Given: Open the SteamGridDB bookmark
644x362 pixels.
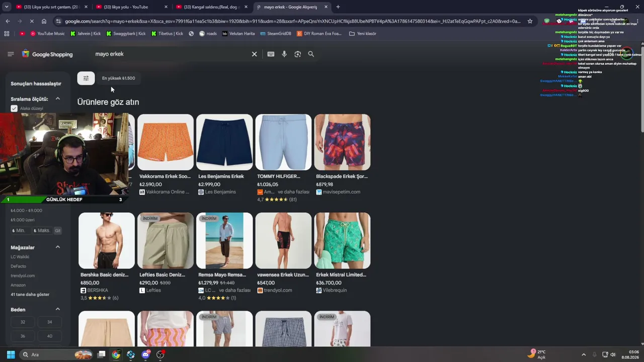Looking at the screenshot, I should (276, 34).
